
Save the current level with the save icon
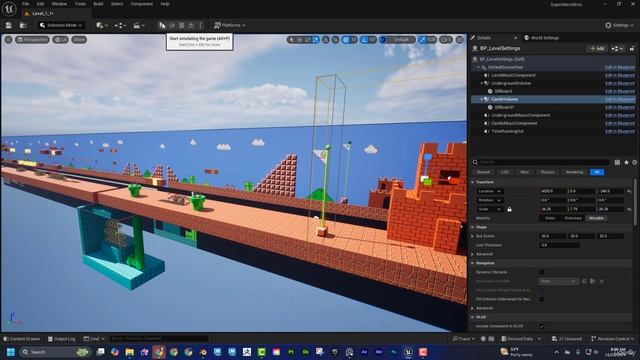(x=9, y=25)
